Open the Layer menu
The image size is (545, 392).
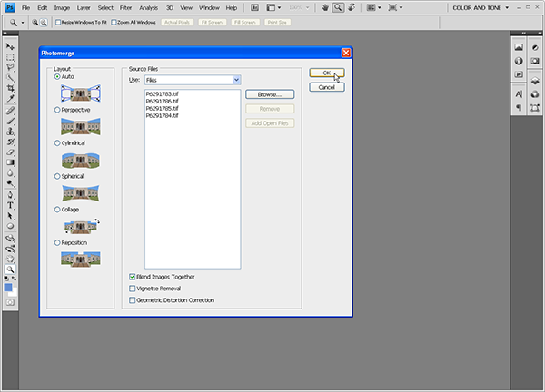tap(84, 7)
